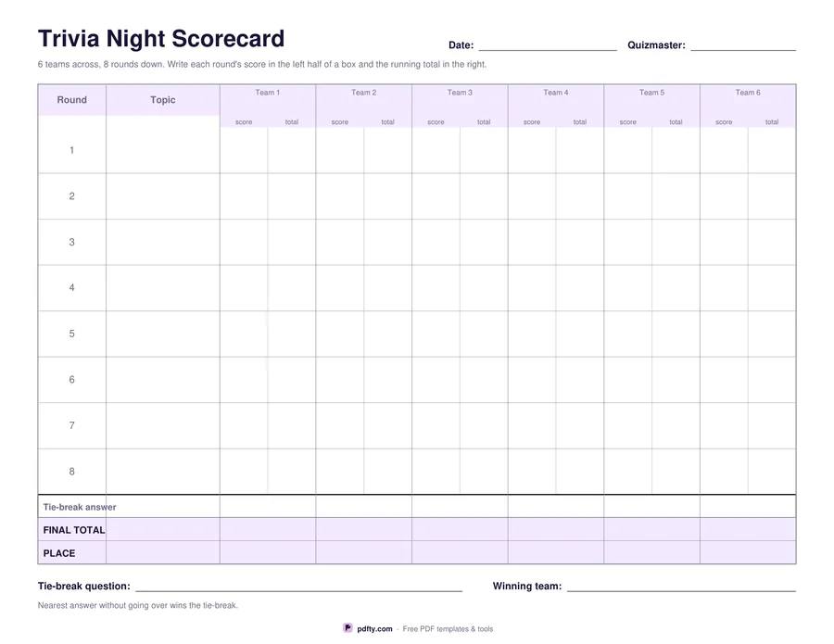Click the round number 5
The width and height of the screenshot is (834, 644).
point(71,334)
